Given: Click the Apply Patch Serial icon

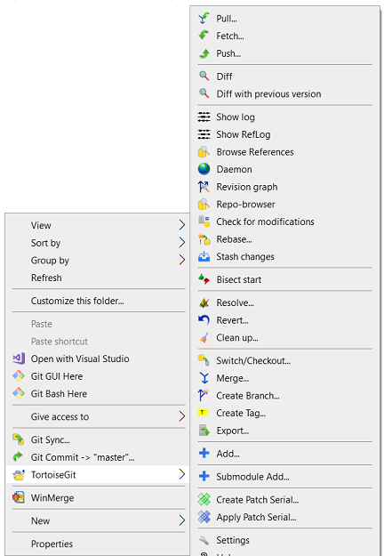Looking at the screenshot, I should pos(204,517).
